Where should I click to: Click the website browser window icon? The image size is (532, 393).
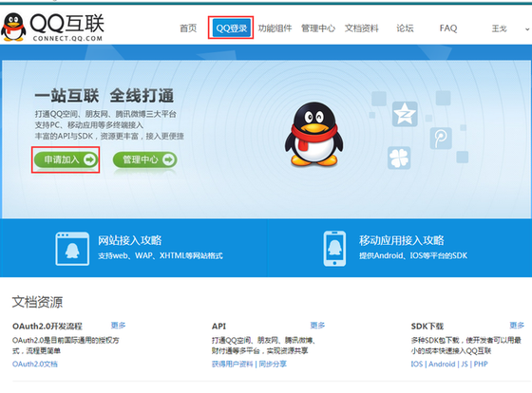[72, 249]
